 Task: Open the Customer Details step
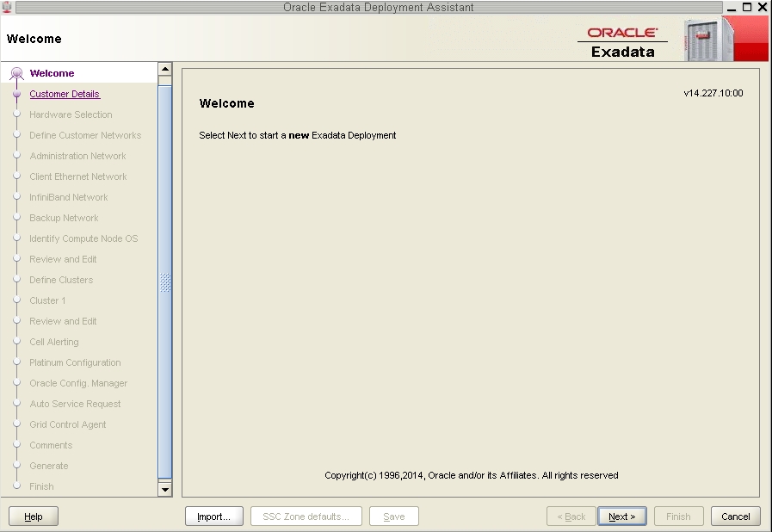click(64, 94)
